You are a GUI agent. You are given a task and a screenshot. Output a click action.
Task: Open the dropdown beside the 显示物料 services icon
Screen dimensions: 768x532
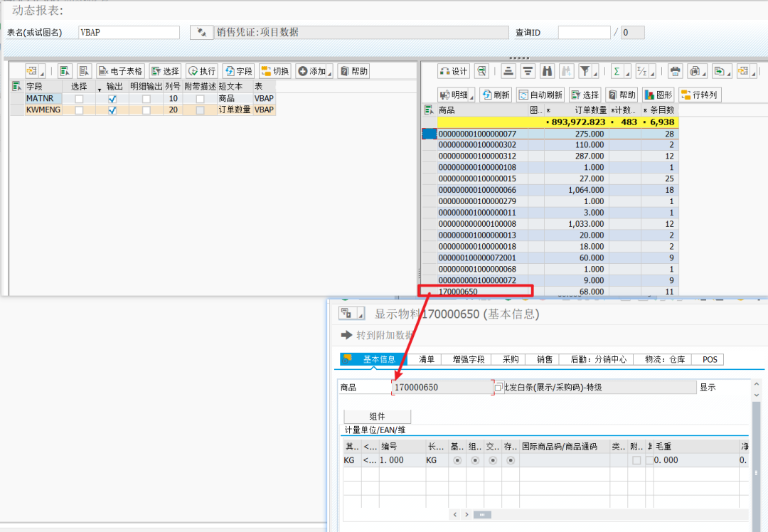pos(361,314)
